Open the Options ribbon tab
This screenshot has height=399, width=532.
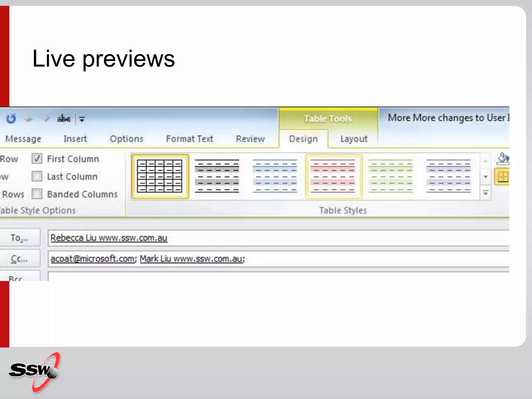point(127,139)
